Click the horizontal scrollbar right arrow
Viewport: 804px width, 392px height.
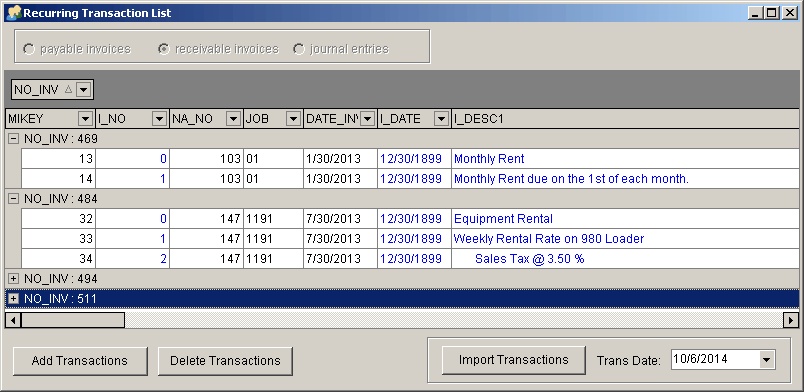coord(791,320)
